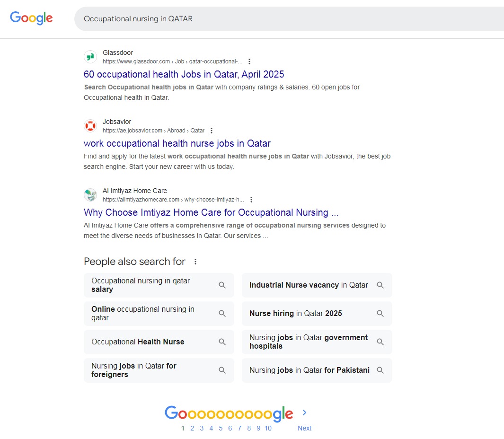Click the Al Imtiyaz Home Care site name
This screenshot has width=504, height=439.
tap(135, 191)
